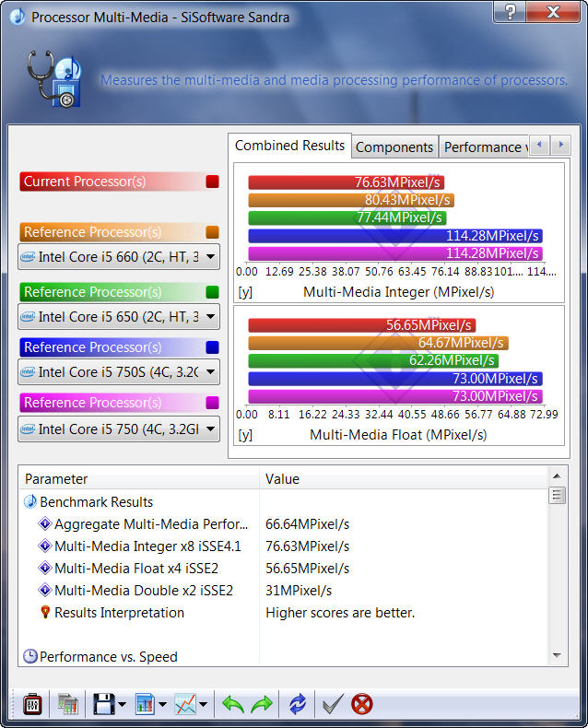Image resolution: width=588 pixels, height=728 pixels.
Task: Click the 31MPixel/s value
Action: point(299,590)
